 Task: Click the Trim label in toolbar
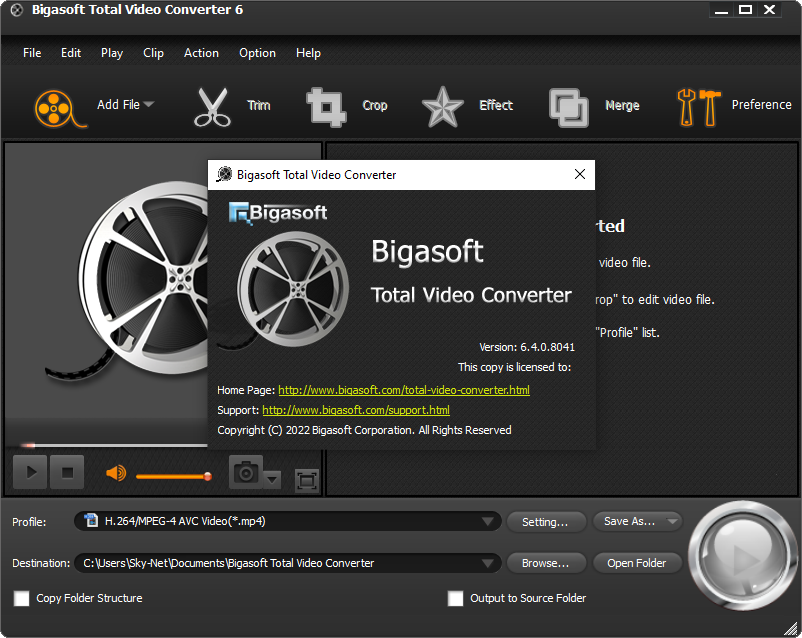click(x=259, y=105)
